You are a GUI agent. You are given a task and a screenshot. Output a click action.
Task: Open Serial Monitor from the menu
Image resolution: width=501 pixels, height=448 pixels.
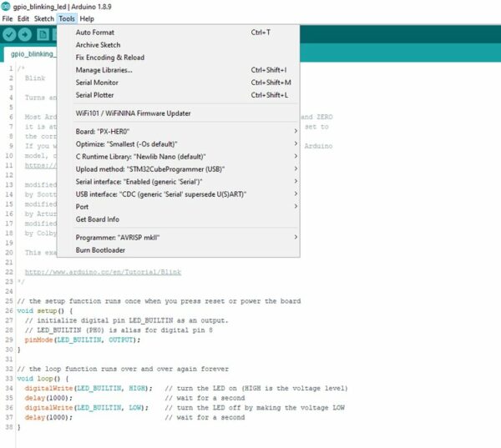tap(97, 83)
